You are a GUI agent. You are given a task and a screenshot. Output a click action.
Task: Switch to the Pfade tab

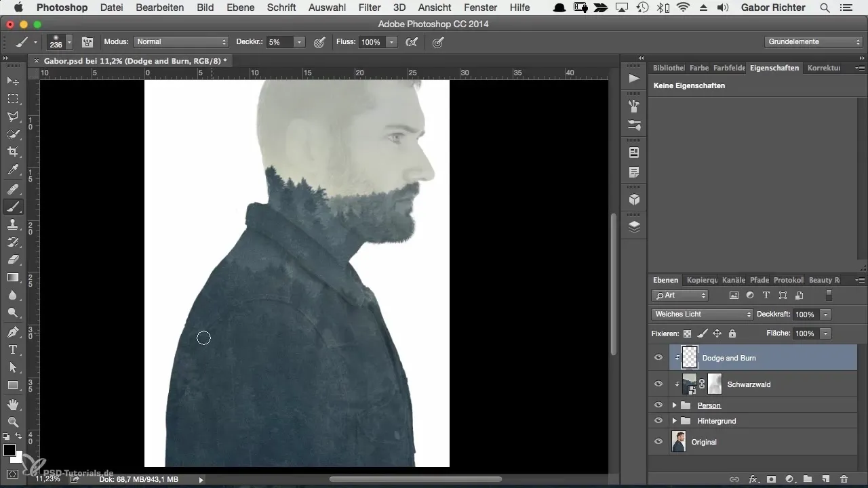(x=759, y=280)
